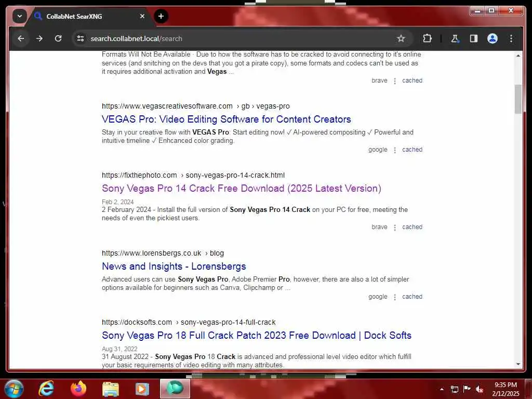The height and width of the screenshot is (399, 532).
Task: Open the Windows Start orb
Action: pyautogui.click(x=14, y=389)
